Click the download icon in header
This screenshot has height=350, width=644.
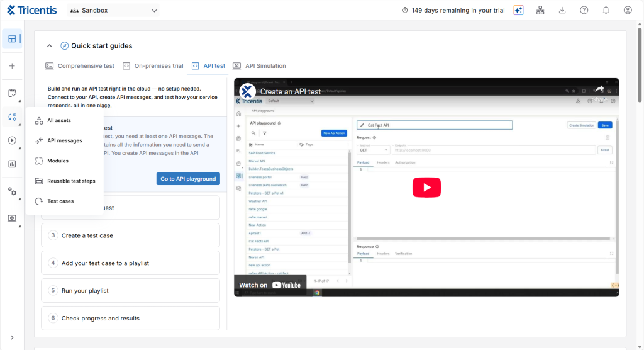point(562,10)
